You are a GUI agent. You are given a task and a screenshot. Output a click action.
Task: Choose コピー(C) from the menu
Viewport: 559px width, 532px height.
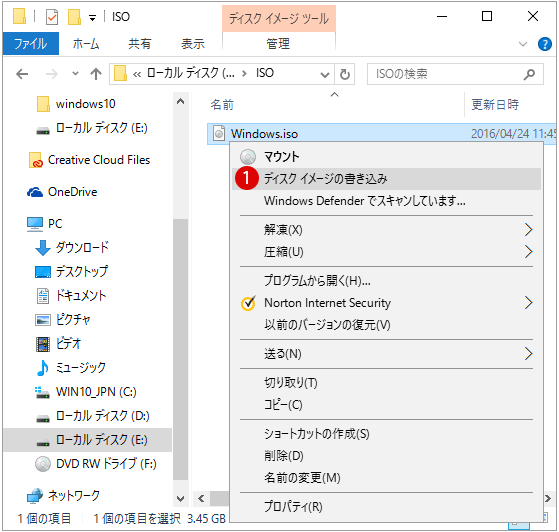[386, 405]
